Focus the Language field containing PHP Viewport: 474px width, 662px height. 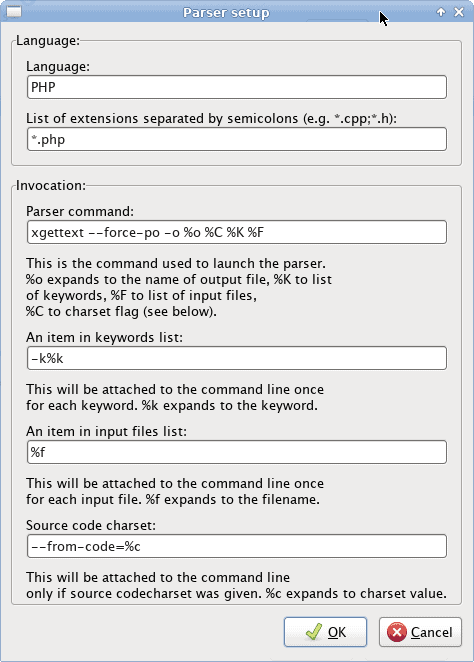point(237,87)
